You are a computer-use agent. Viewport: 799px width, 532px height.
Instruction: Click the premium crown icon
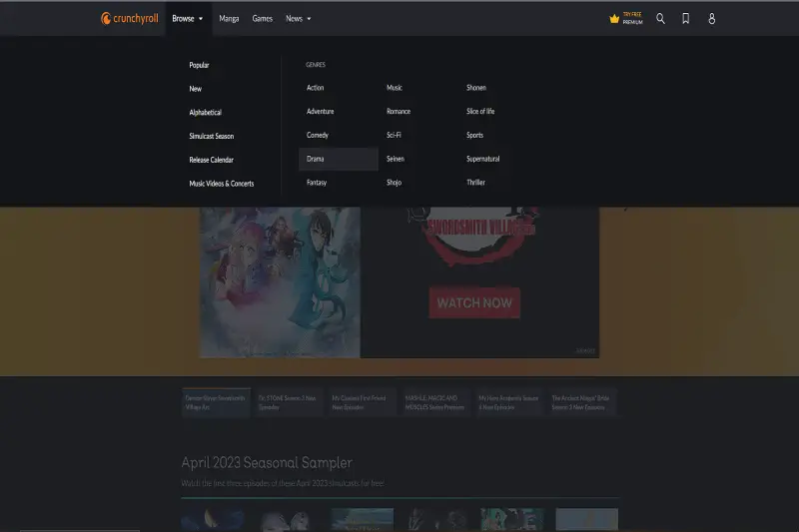pyautogui.click(x=614, y=19)
